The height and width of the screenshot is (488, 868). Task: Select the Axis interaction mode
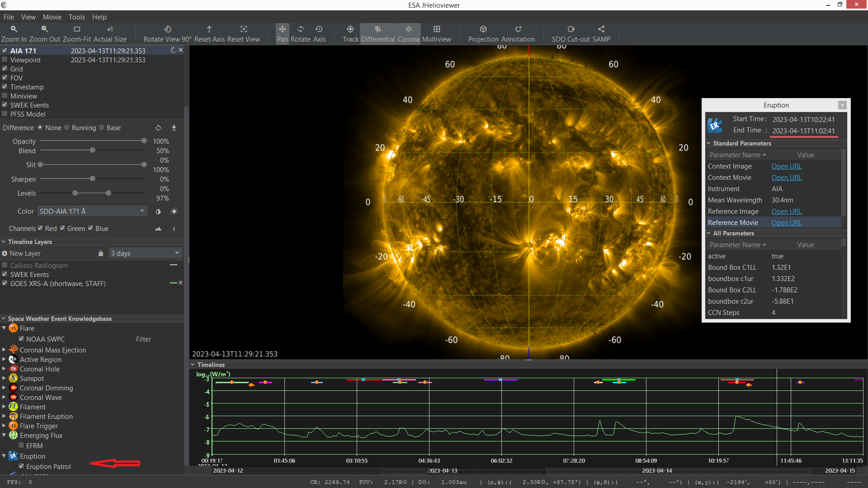tap(319, 33)
